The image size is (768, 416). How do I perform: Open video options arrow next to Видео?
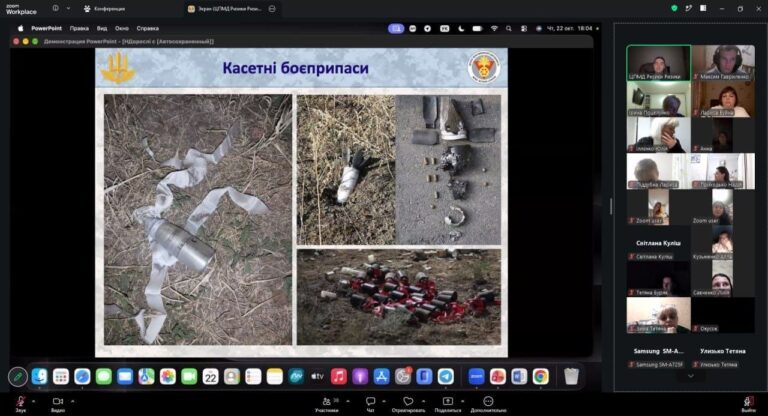(72, 401)
